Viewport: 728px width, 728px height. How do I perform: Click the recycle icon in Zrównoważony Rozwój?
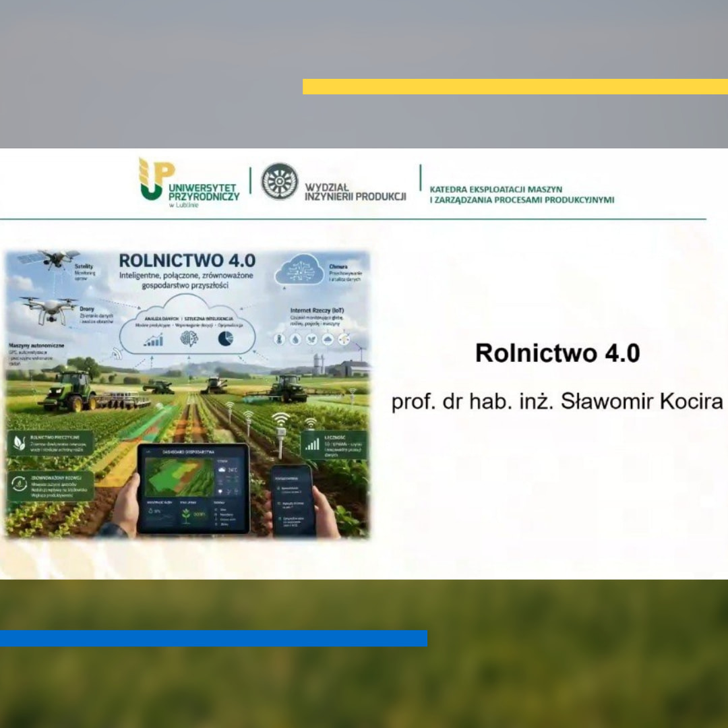coord(18,483)
